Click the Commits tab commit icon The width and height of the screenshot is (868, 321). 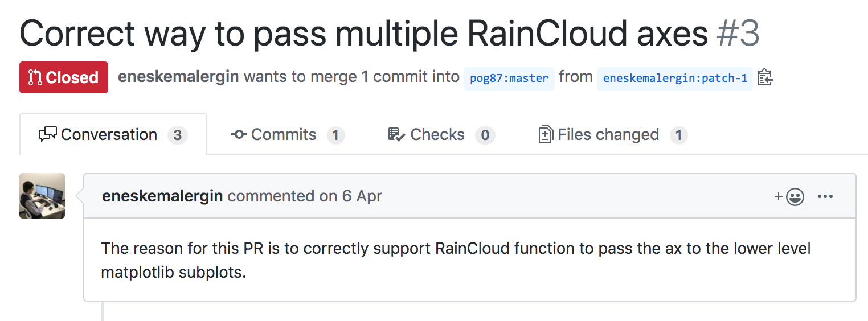click(x=239, y=135)
